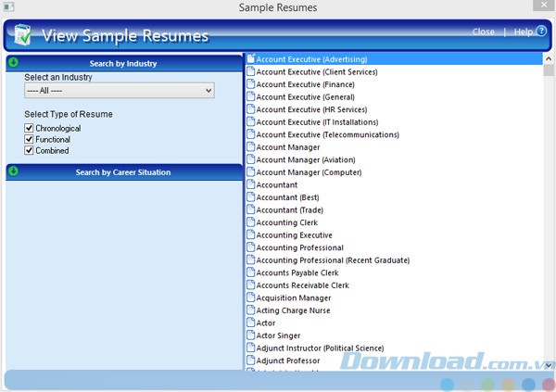Click the Help link in header
Screen dimensions: 556x392
523,32
